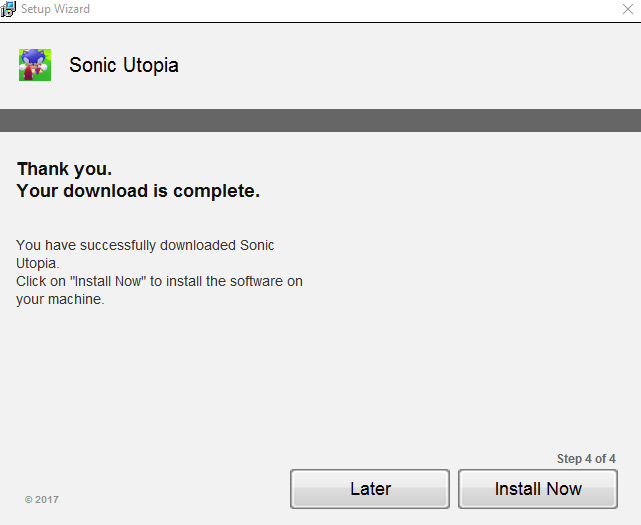Click the © 2017 copyright notice

[x=42, y=499]
